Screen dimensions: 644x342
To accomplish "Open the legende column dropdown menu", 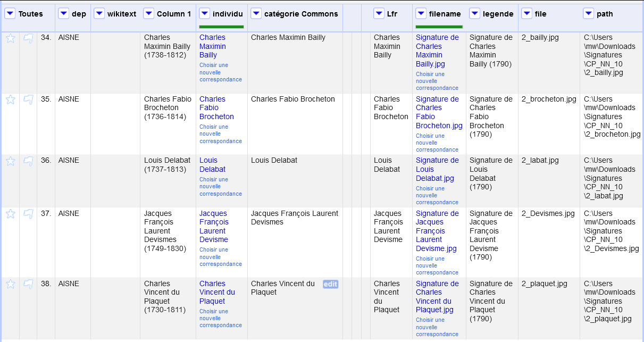I will coord(474,14).
